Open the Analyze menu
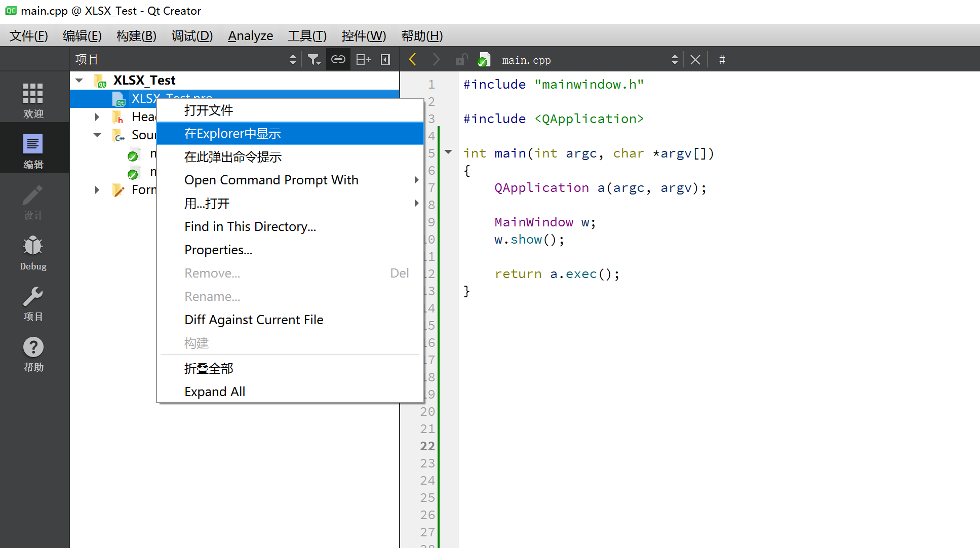 250,36
